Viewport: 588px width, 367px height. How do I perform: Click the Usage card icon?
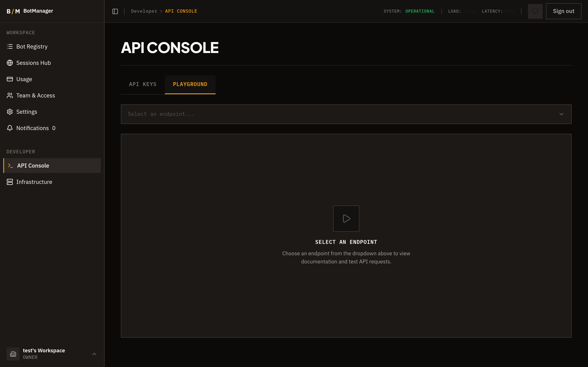tap(10, 79)
